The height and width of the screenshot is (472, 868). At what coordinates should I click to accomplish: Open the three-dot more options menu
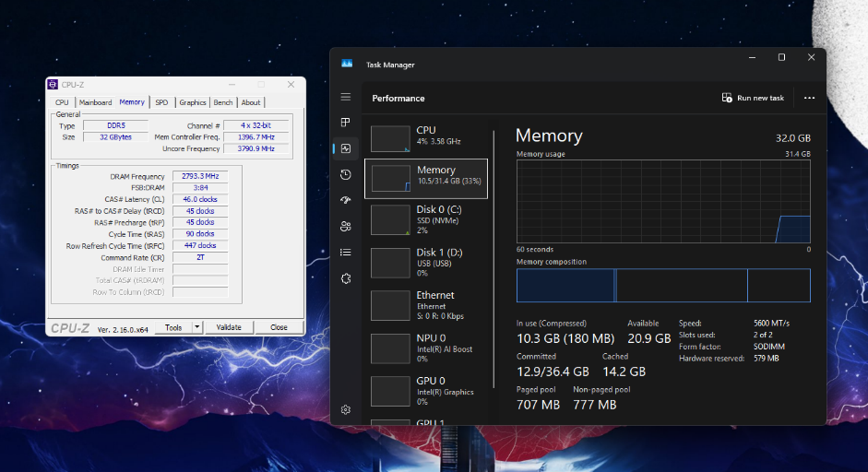pyautogui.click(x=809, y=98)
